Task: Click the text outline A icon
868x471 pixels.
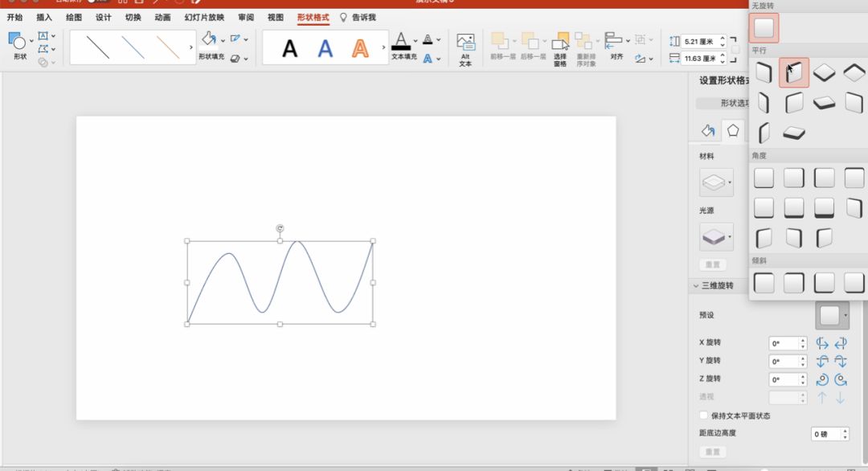Action: tap(428, 39)
